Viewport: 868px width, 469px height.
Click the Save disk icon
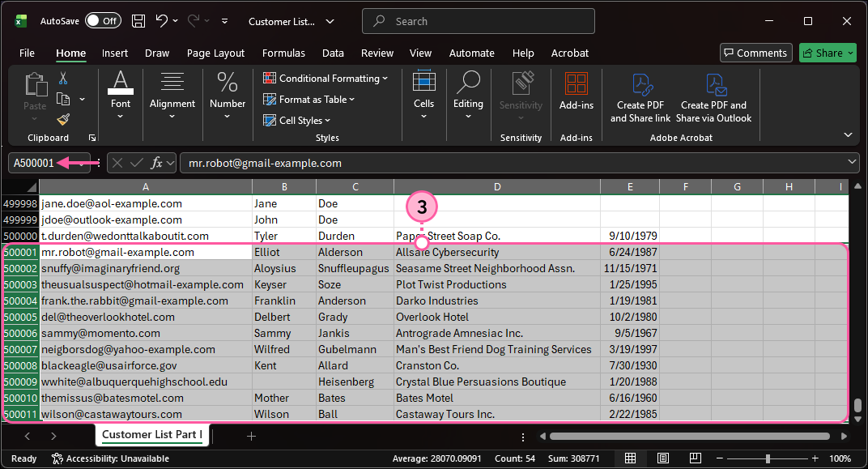click(138, 21)
